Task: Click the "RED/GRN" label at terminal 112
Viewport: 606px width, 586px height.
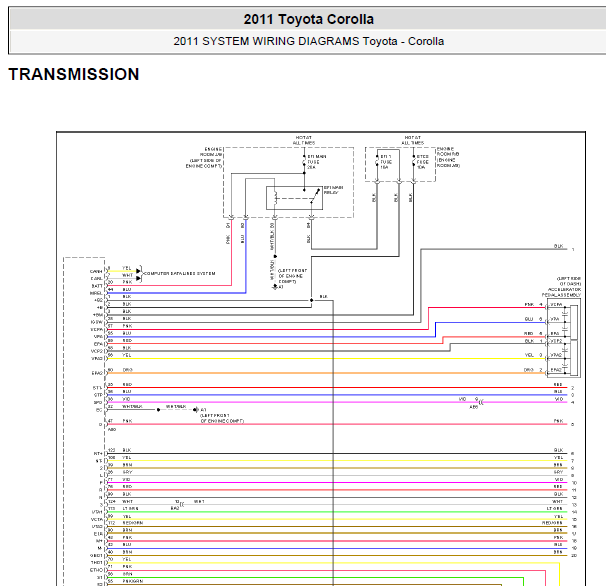Action: pos(133,523)
